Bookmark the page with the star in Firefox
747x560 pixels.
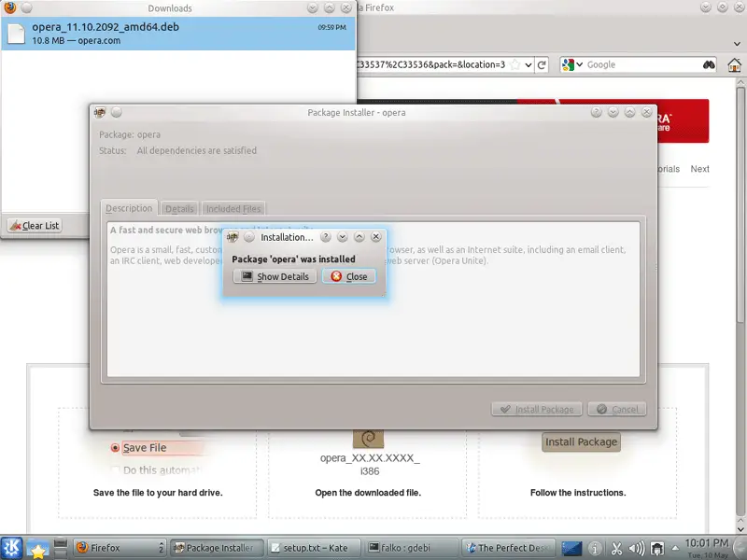(x=515, y=64)
